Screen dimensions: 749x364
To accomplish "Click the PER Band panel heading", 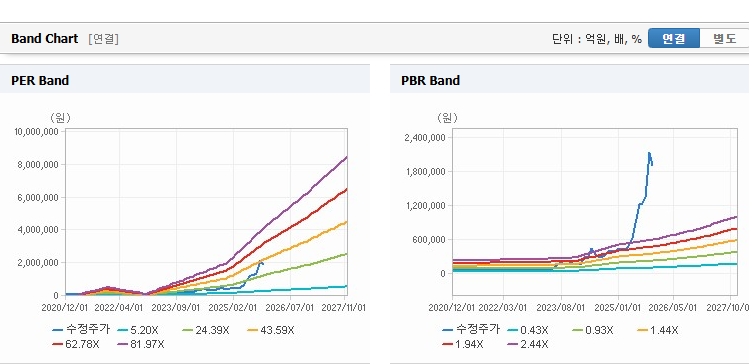I will tap(40, 81).
